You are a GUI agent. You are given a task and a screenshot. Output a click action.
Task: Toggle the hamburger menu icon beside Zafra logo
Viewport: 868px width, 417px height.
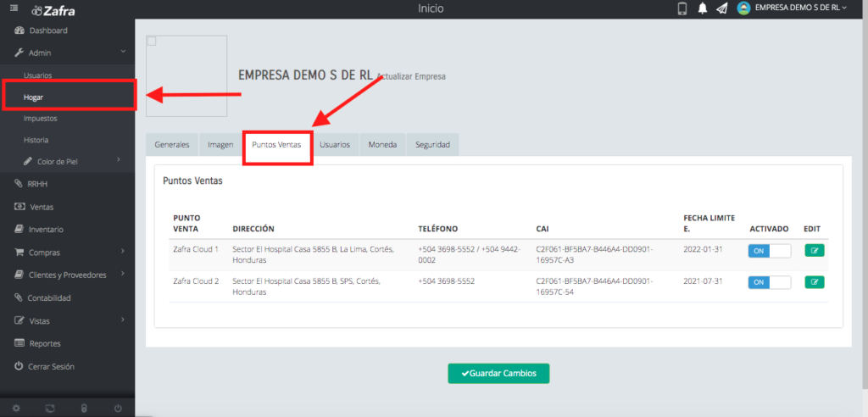click(x=14, y=8)
